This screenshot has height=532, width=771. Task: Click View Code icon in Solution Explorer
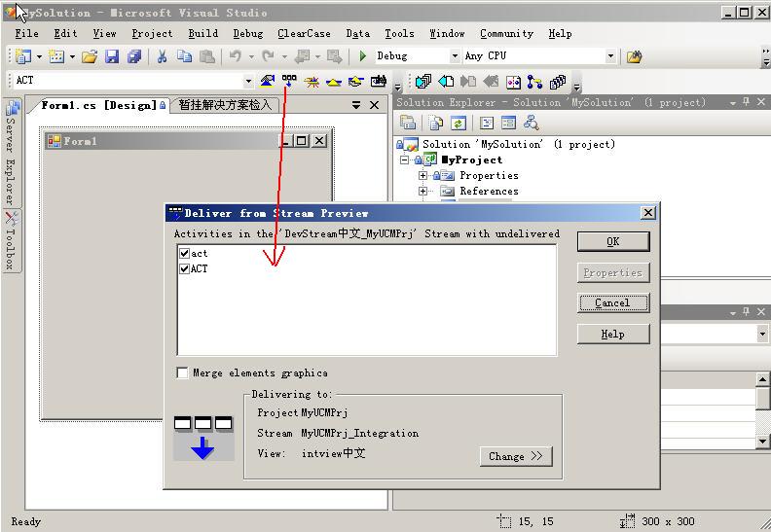coord(487,123)
